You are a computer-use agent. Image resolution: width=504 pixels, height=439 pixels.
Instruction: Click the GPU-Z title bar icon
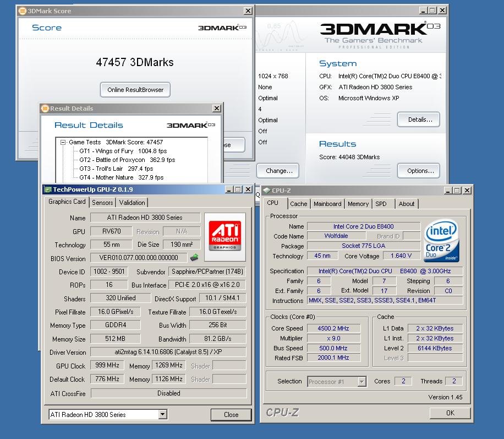pyautogui.click(x=48, y=189)
